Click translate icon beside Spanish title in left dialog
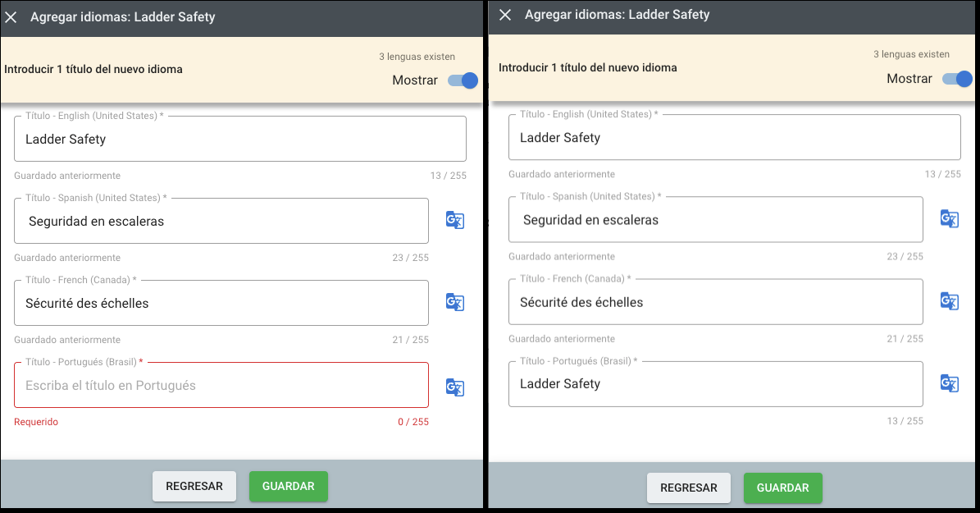 (454, 220)
